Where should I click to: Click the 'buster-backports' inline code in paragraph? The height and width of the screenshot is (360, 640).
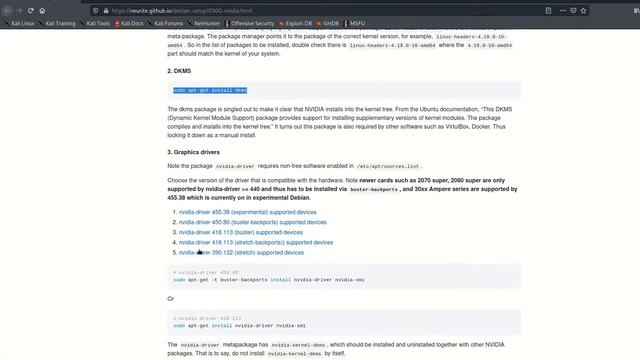[x=374, y=190]
